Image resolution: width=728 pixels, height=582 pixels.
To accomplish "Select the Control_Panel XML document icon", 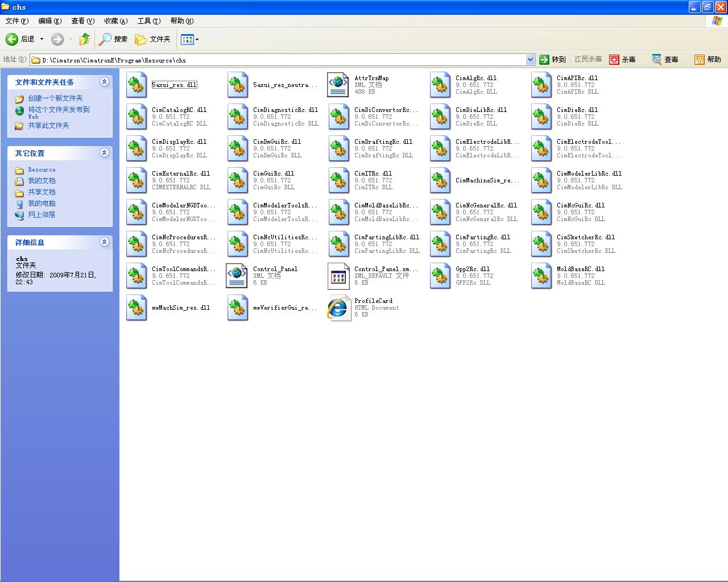I will pyautogui.click(x=237, y=276).
